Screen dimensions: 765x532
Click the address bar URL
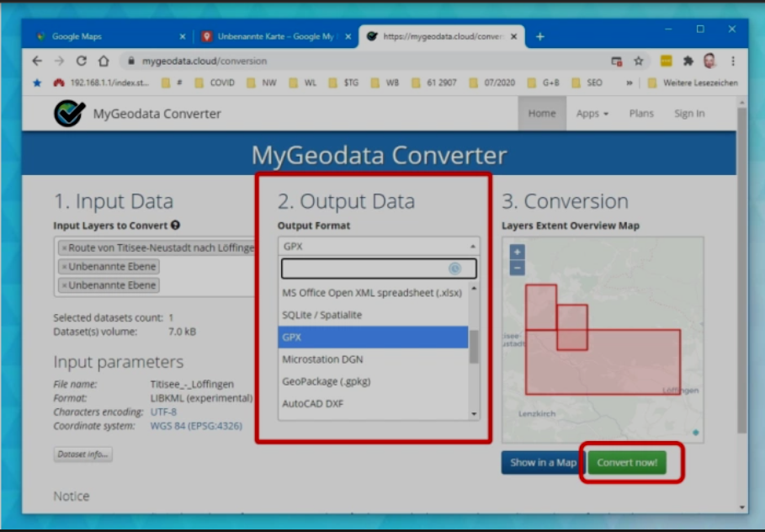pos(205,61)
